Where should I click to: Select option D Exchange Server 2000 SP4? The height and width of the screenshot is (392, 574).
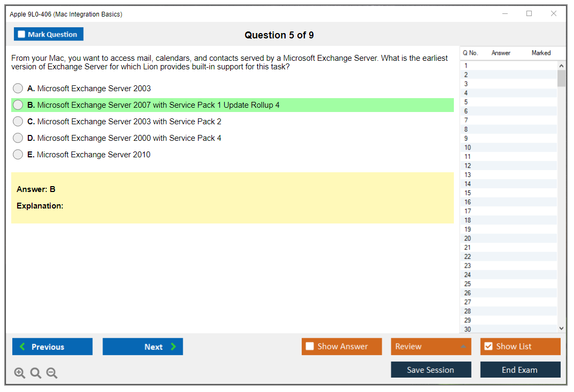tap(18, 138)
